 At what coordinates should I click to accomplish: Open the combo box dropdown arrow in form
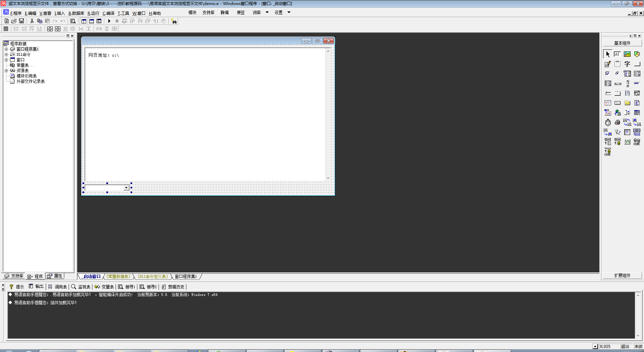tap(126, 188)
